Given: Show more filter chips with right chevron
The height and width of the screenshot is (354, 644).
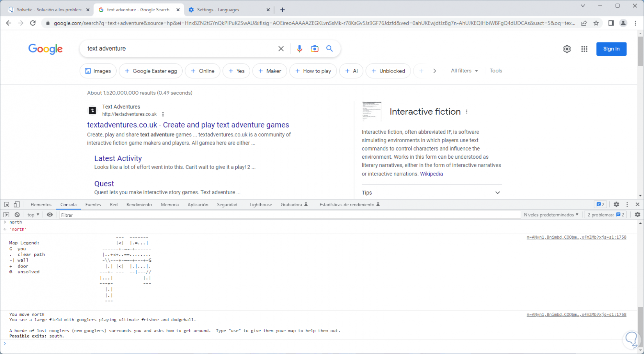Looking at the screenshot, I should tap(434, 71).
